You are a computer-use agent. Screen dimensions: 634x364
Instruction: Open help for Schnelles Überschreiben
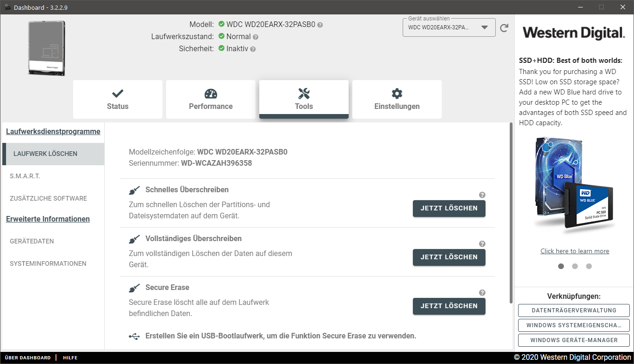[x=482, y=195]
